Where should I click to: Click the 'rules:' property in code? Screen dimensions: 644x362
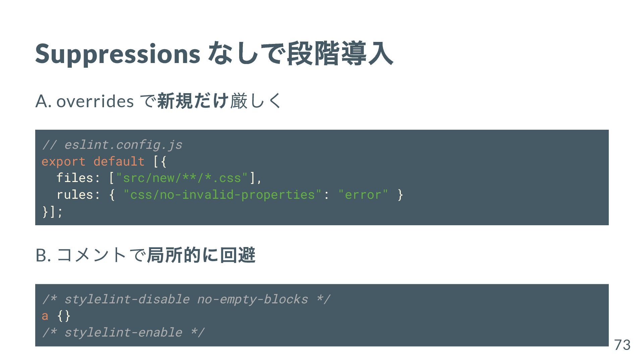point(78,195)
